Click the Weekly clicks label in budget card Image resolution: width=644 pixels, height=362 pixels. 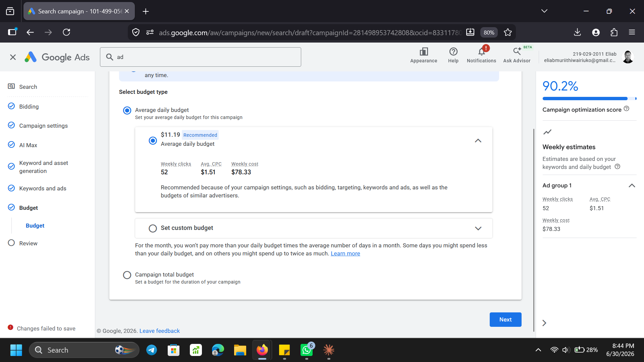pos(176,164)
